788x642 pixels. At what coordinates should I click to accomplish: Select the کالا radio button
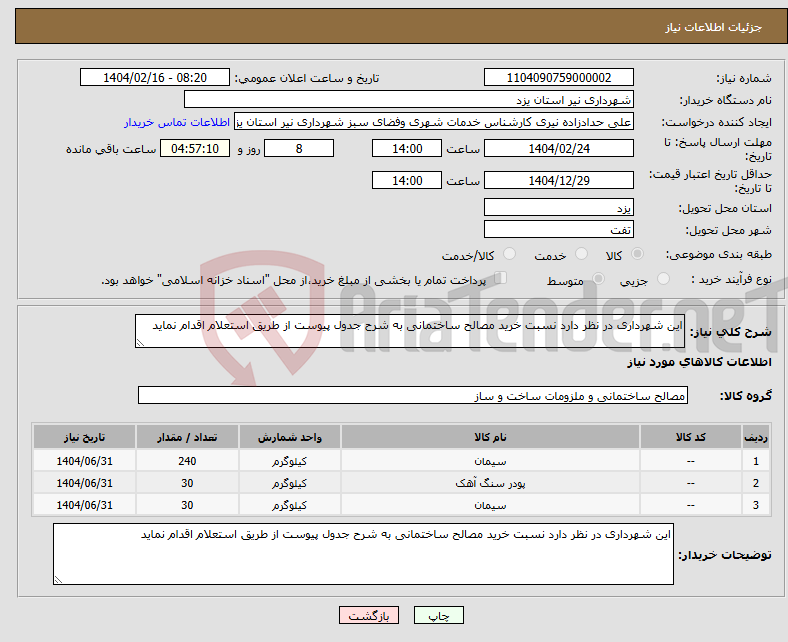click(637, 254)
